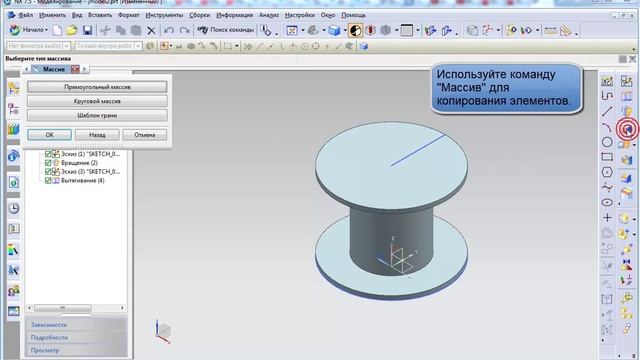
Task: Save the part with the floppy icon
Action: [87, 30]
